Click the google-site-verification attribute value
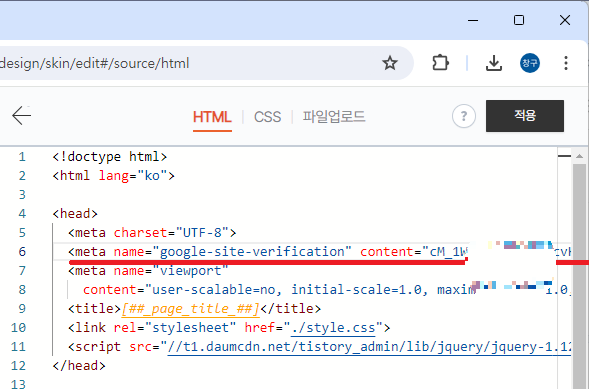Viewport: 589px width, 389px height. pos(252,252)
